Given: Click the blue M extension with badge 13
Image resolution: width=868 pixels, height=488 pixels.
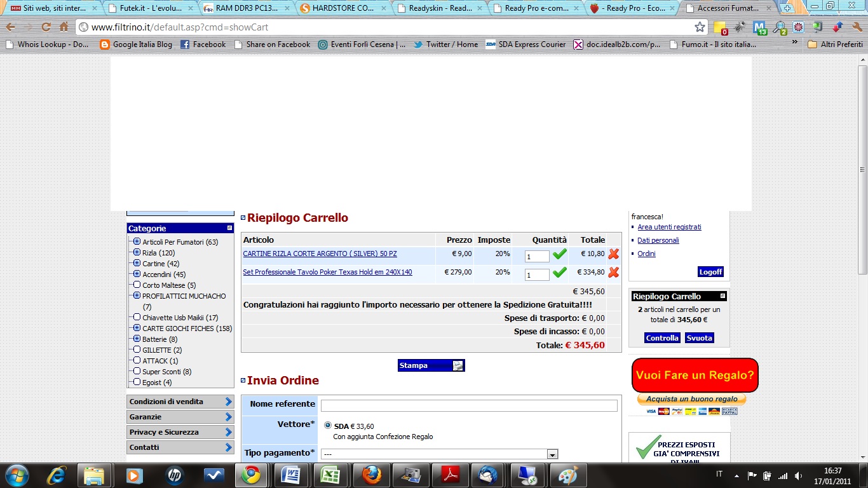Looking at the screenshot, I should click(759, 27).
